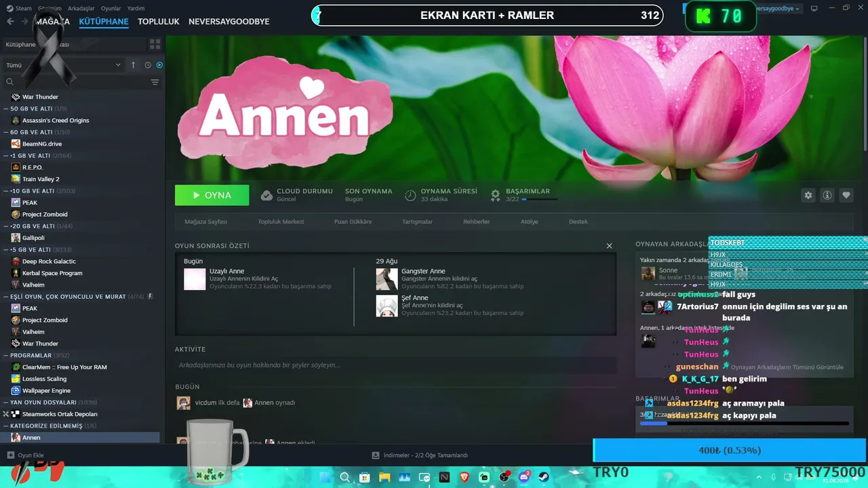The height and width of the screenshot is (488, 868).
Task: Switch the library to grid view
Action: pyautogui.click(x=155, y=44)
